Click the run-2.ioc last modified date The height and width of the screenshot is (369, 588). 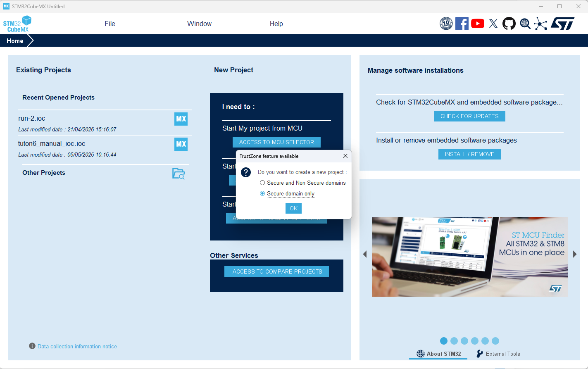[x=67, y=129]
